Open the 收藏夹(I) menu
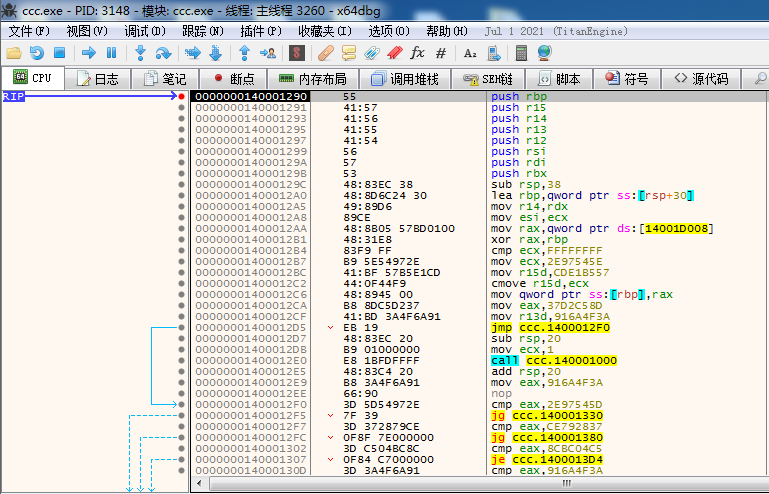Image resolution: width=769 pixels, height=494 pixels. coord(325,31)
